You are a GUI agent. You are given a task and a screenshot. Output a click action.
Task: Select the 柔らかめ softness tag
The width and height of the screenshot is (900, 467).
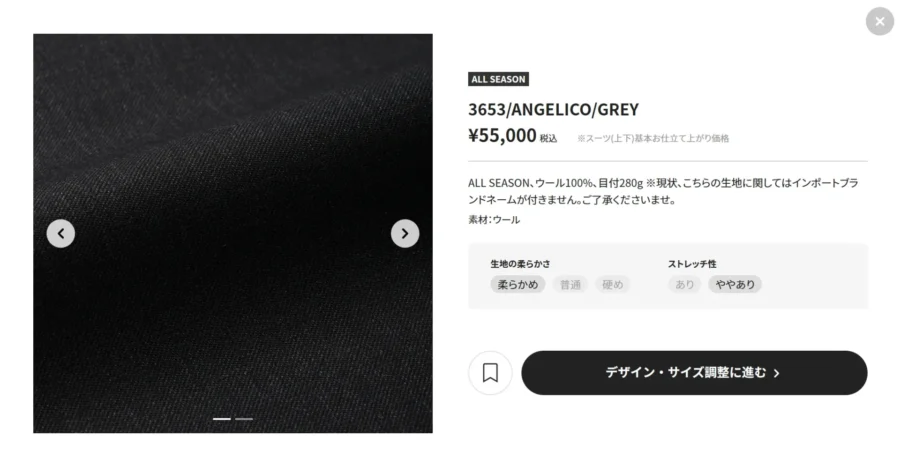pos(518,285)
